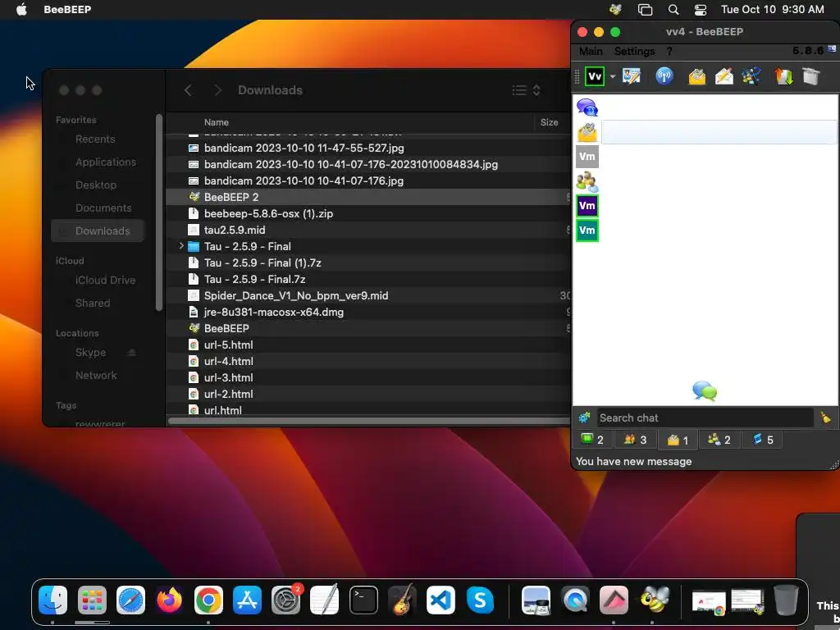
Task: Click the create group icon in BeeBEEP toolbar
Action: pos(751,76)
